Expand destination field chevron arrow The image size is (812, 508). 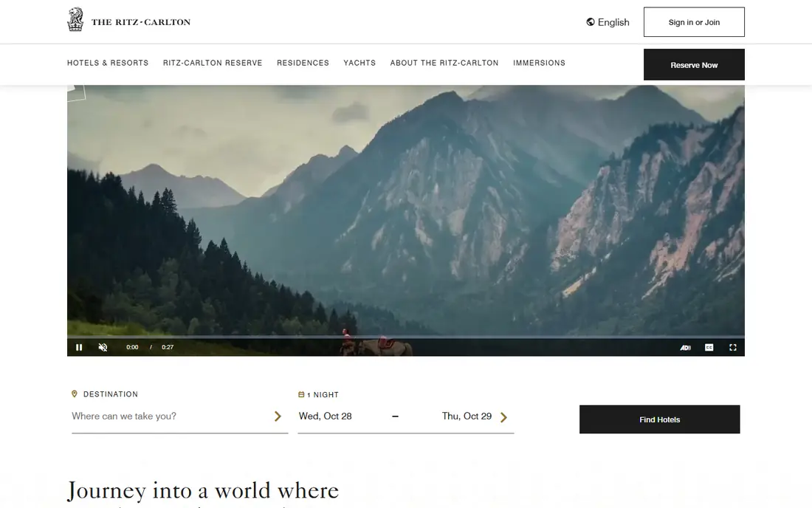point(278,416)
